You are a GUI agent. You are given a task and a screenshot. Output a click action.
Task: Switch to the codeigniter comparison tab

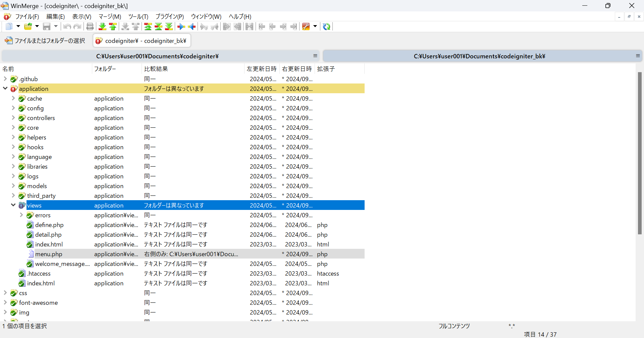click(141, 41)
